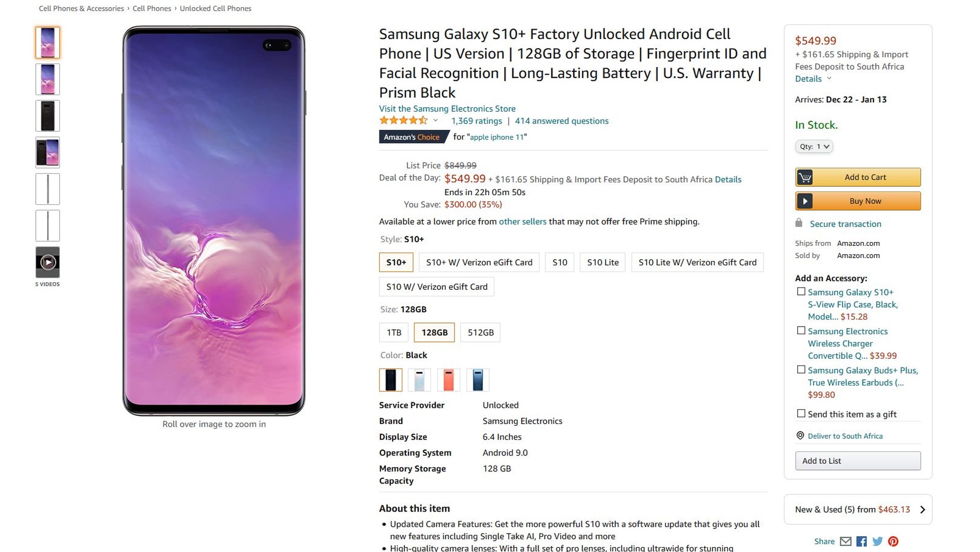The height and width of the screenshot is (552, 980).
Task: Tick 'Send this item as a gift'
Action: [801, 413]
